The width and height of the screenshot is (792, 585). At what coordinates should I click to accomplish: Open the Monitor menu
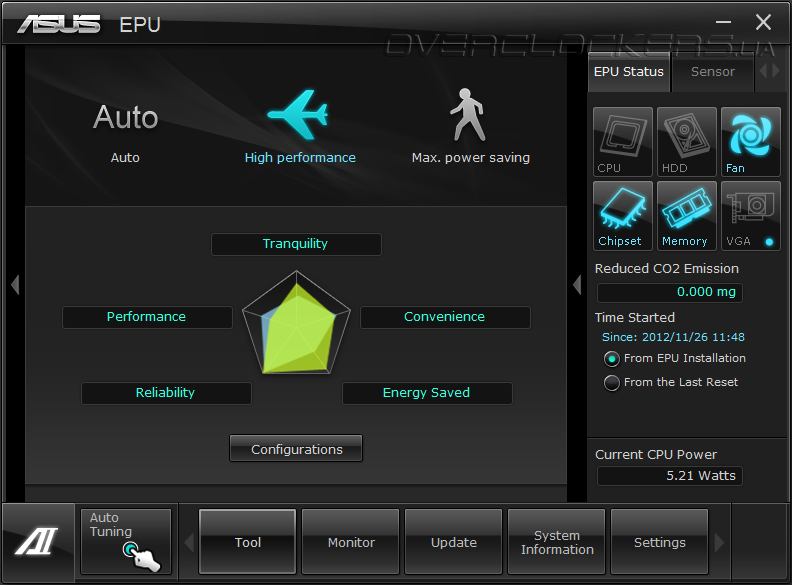pos(351,542)
